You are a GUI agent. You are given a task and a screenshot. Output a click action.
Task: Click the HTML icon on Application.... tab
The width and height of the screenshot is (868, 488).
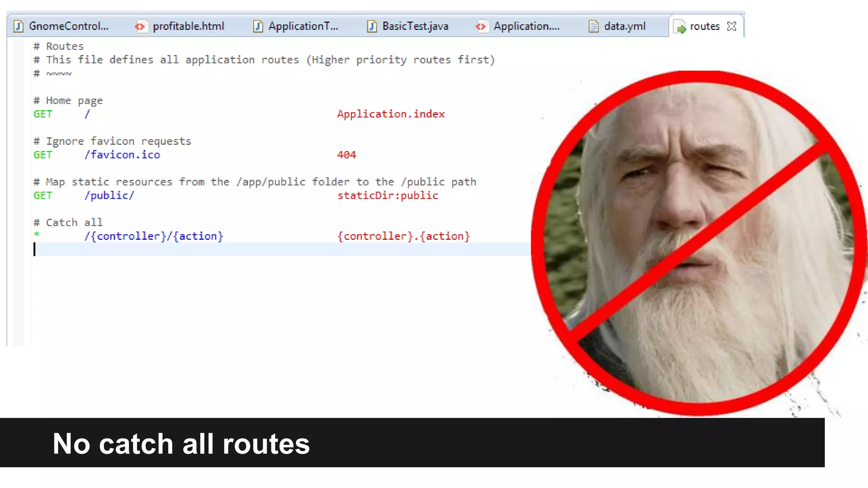[x=481, y=27]
